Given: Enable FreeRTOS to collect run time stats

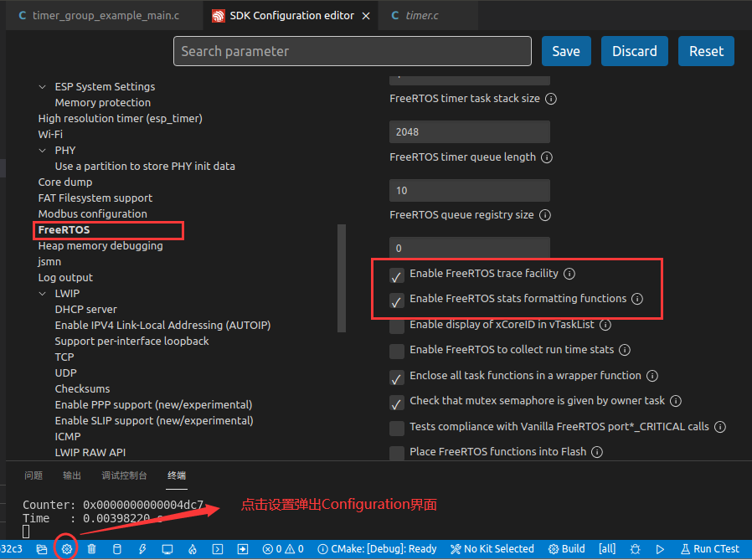Looking at the screenshot, I should click(397, 352).
